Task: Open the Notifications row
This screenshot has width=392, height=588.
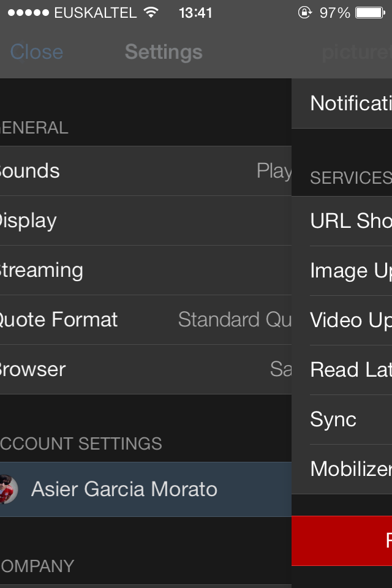Action: (x=350, y=103)
